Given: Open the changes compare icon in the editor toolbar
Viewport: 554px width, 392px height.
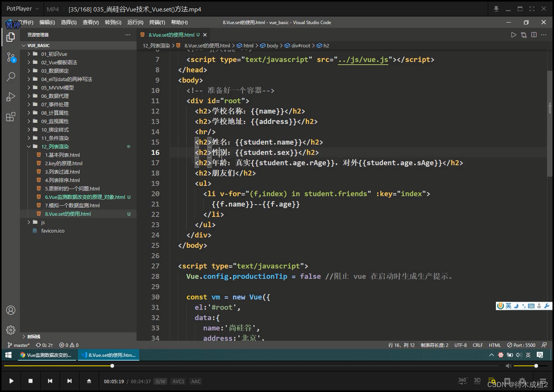Looking at the screenshot, I should 524,35.
